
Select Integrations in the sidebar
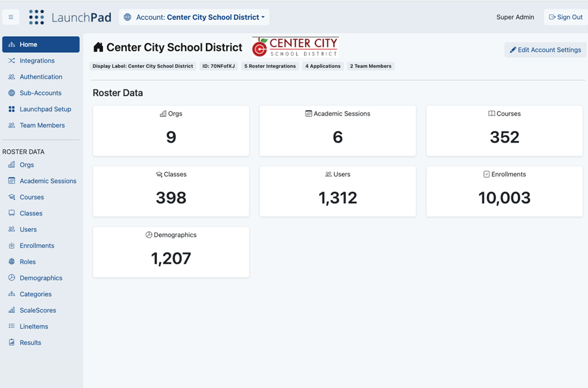tap(37, 61)
